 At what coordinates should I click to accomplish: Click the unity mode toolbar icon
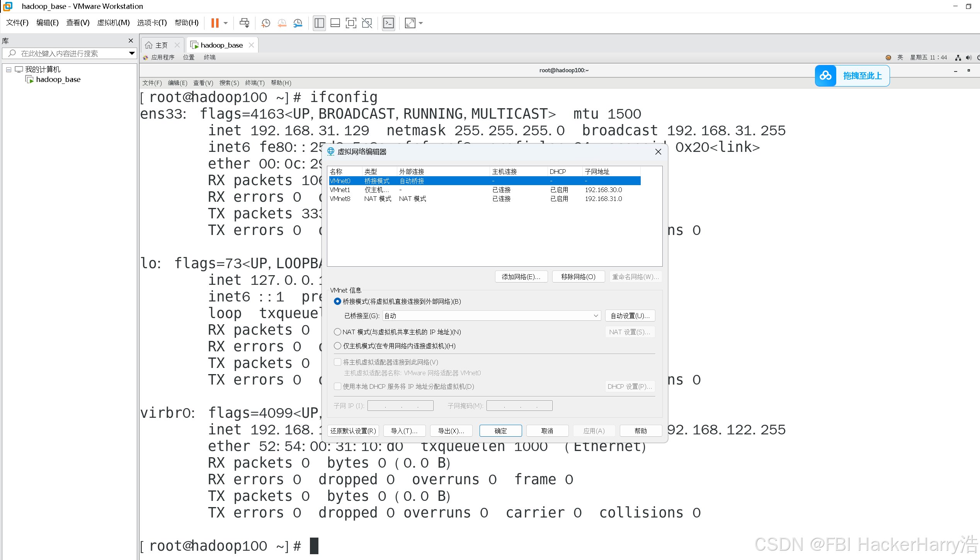(x=367, y=23)
